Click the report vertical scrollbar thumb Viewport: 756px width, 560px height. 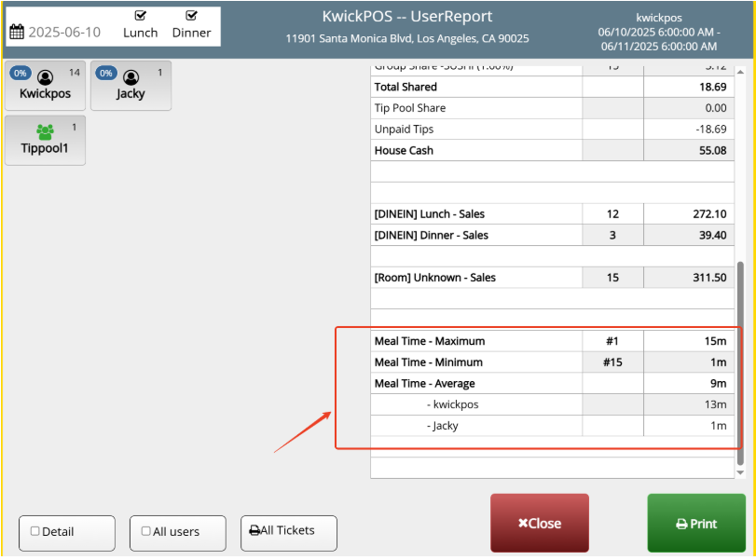740,363
